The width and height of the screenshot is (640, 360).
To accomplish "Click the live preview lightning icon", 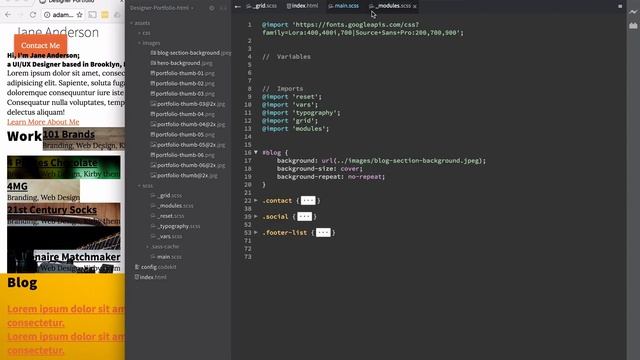I will (633, 12).
